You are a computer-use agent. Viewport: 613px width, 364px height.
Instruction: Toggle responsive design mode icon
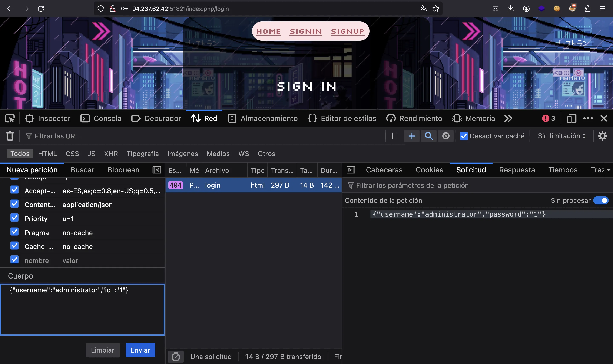click(x=571, y=118)
